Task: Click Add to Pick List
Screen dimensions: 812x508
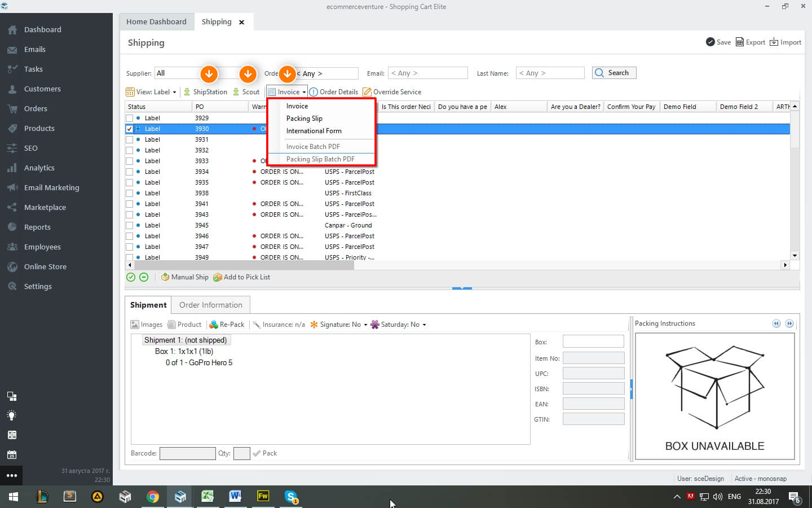Action: tap(242, 277)
